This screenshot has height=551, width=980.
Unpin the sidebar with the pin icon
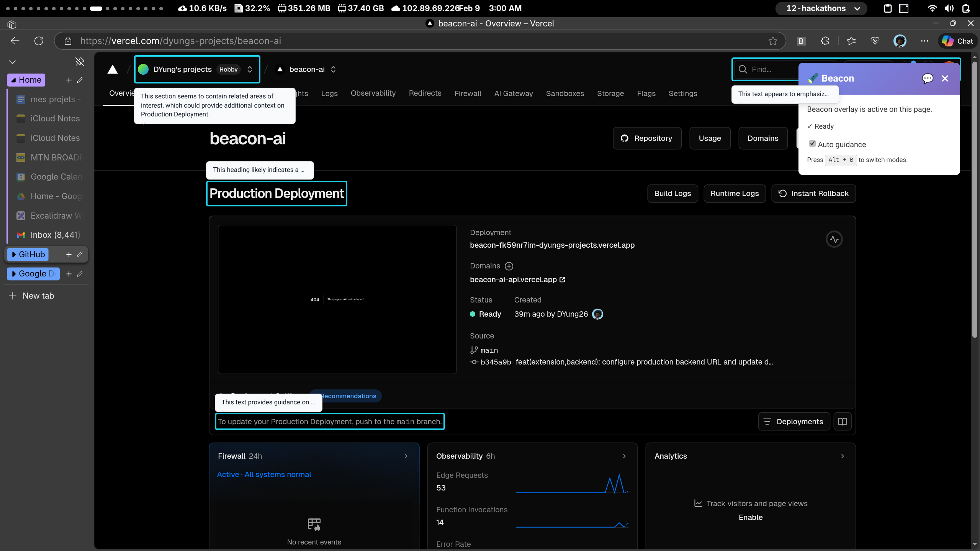tap(79, 61)
